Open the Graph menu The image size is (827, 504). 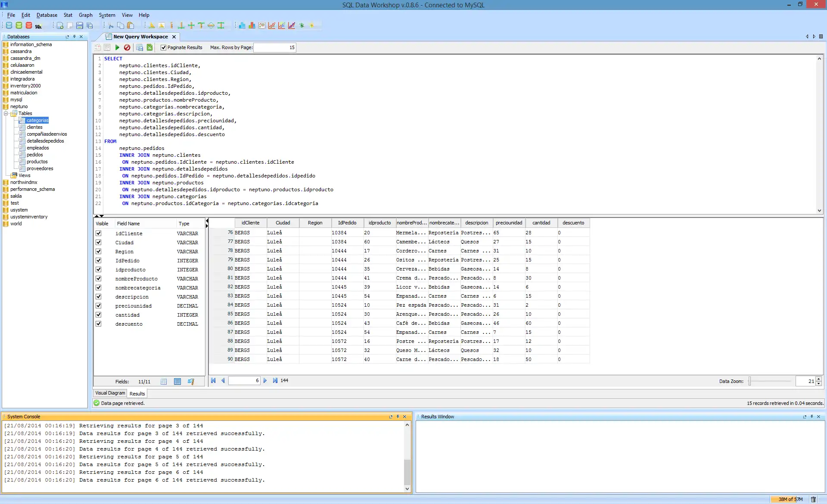click(x=85, y=15)
